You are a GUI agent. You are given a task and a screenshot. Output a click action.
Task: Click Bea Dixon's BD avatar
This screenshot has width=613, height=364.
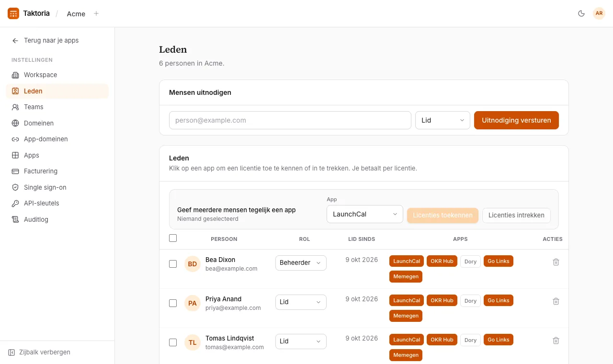[193, 264]
